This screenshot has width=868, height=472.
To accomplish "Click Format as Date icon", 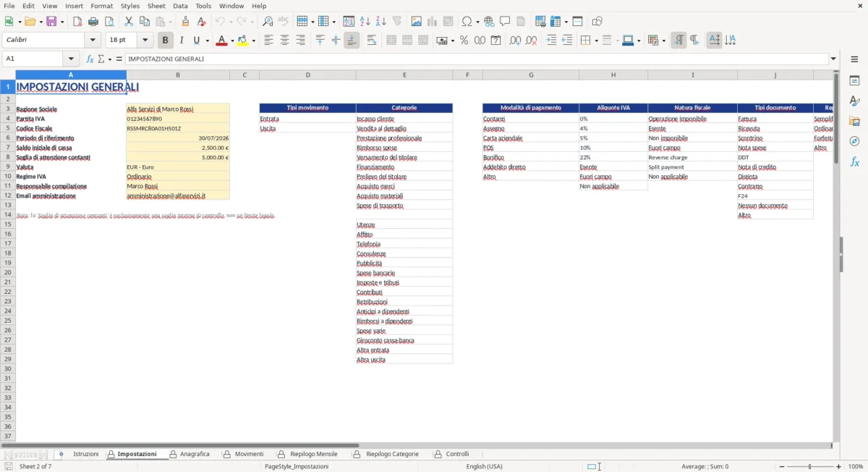I will 495,41.
